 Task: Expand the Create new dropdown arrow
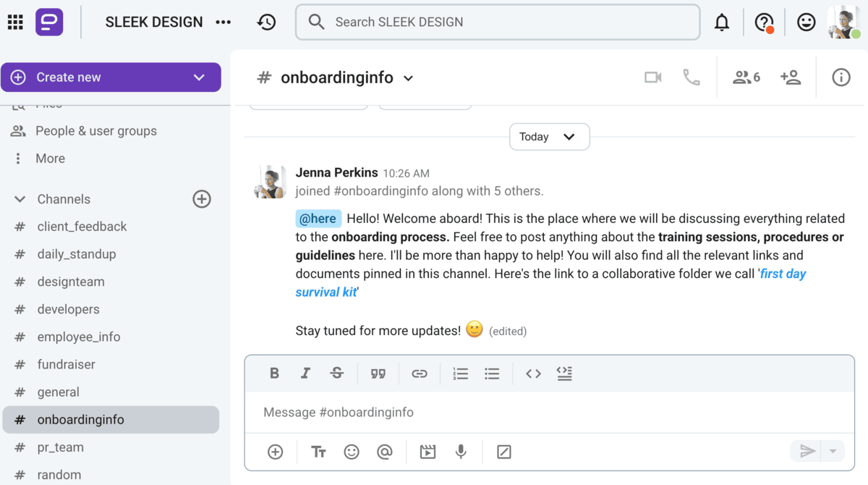[199, 77]
